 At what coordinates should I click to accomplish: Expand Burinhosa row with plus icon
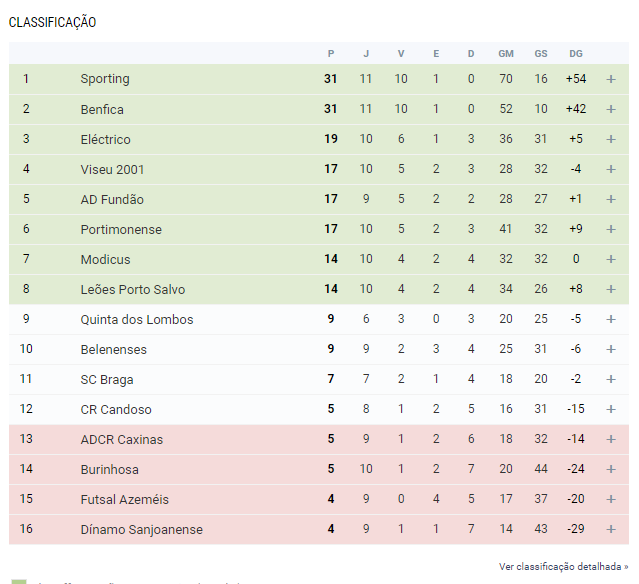[x=610, y=469]
